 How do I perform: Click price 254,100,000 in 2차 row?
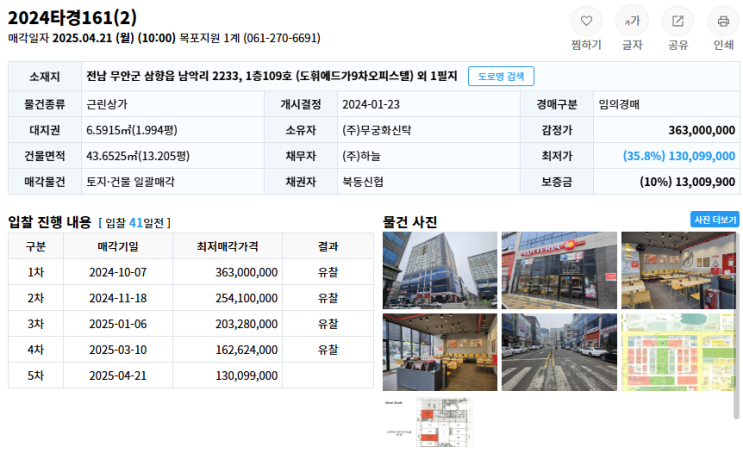[x=246, y=298]
